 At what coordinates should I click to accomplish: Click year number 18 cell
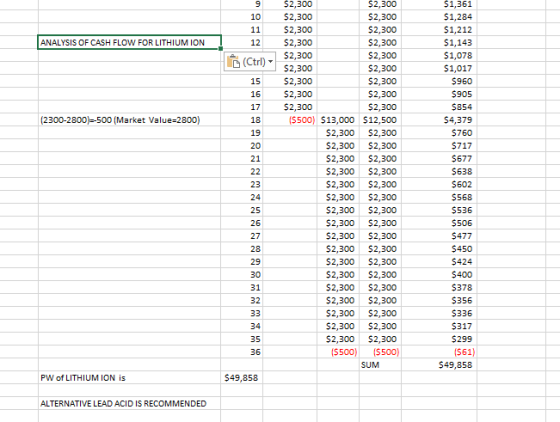click(241, 120)
